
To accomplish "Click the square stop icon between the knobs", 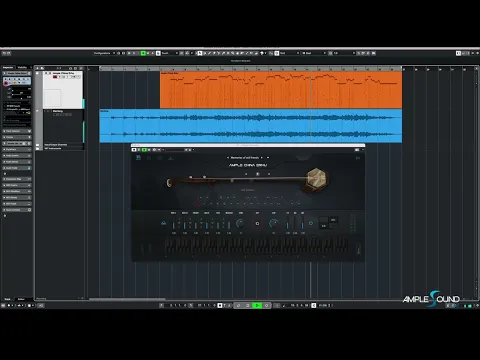I will coord(257,223).
